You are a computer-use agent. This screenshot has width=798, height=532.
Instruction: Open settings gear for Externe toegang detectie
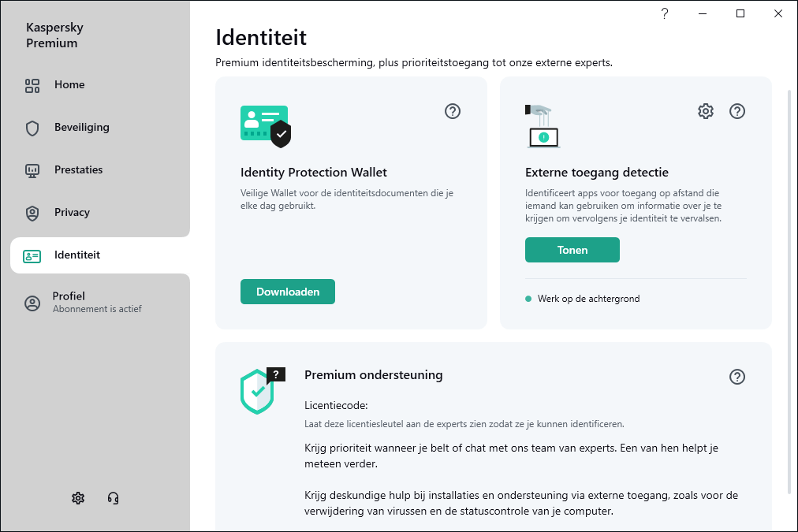706,111
